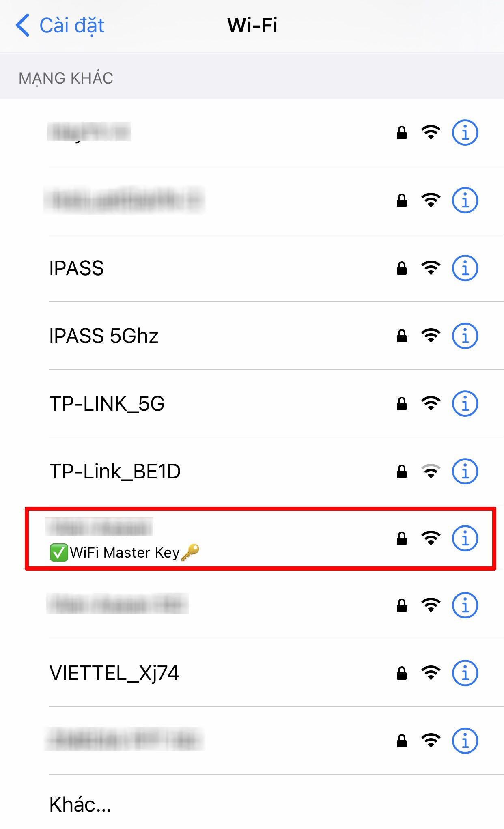Tap info icon of first blurred network
The height and width of the screenshot is (829, 504).
465,133
